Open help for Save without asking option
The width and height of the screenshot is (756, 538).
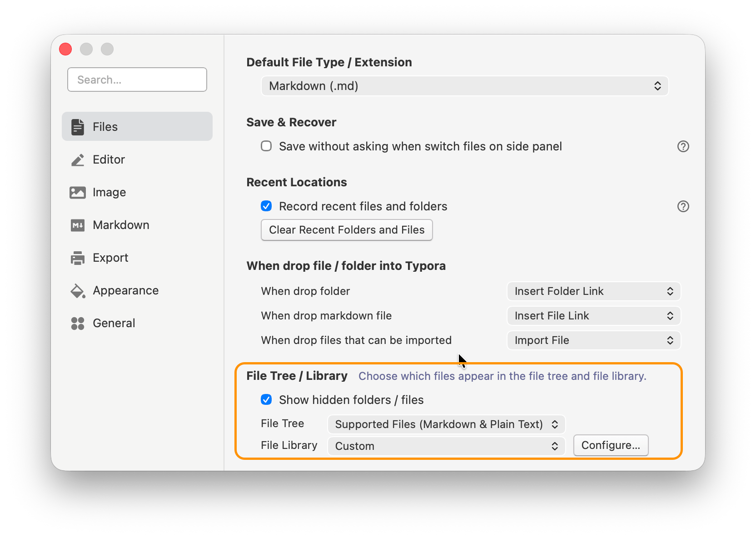[683, 146]
